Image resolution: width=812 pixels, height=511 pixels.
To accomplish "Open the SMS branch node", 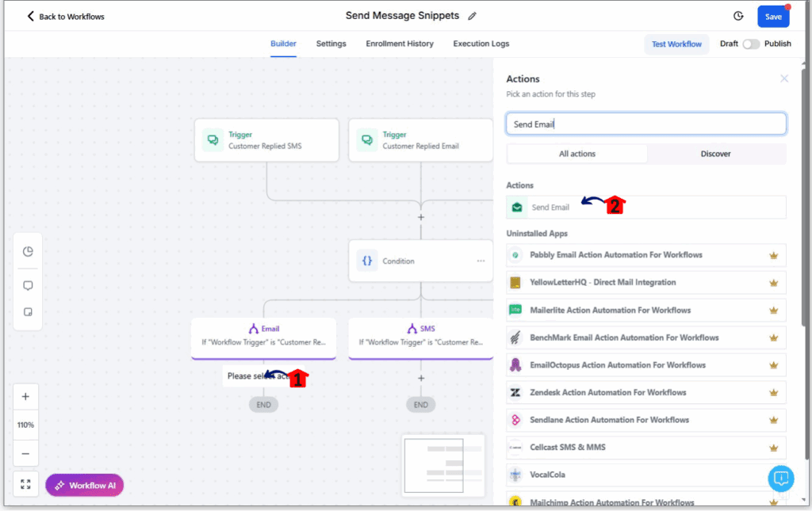I will click(x=420, y=337).
